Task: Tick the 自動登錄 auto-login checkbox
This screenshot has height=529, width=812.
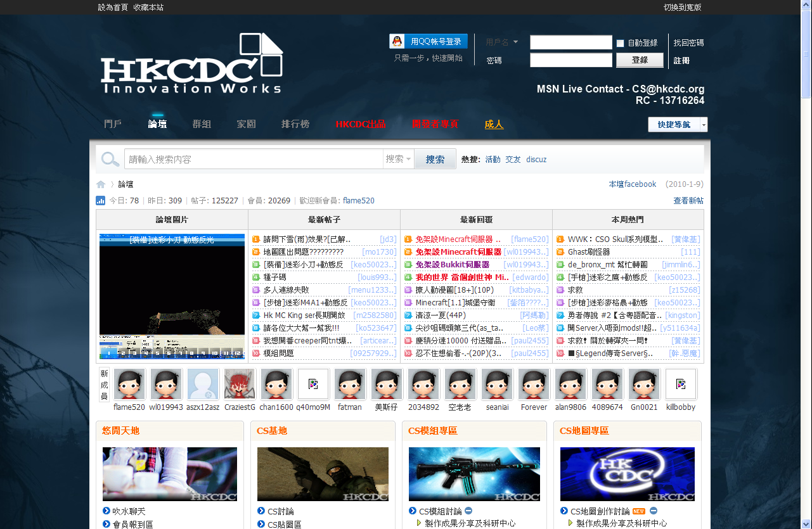Action: [x=621, y=43]
